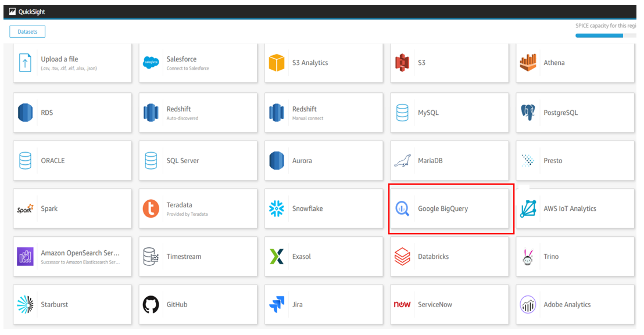Image resolution: width=644 pixels, height=335 pixels.
Task: Click the Google BigQuery magnifier icon
Action: tap(402, 208)
